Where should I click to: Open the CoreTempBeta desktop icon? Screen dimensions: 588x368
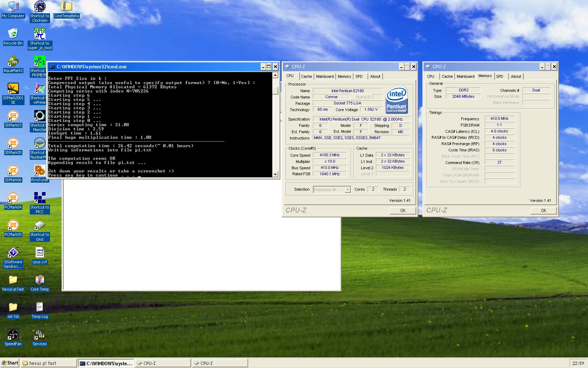(66, 9)
